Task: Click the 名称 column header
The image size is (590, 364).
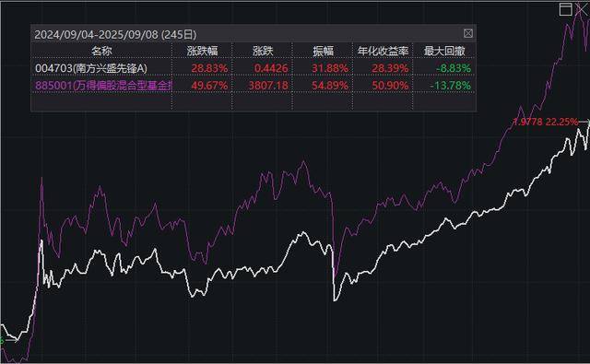Action: [x=101, y=51]
